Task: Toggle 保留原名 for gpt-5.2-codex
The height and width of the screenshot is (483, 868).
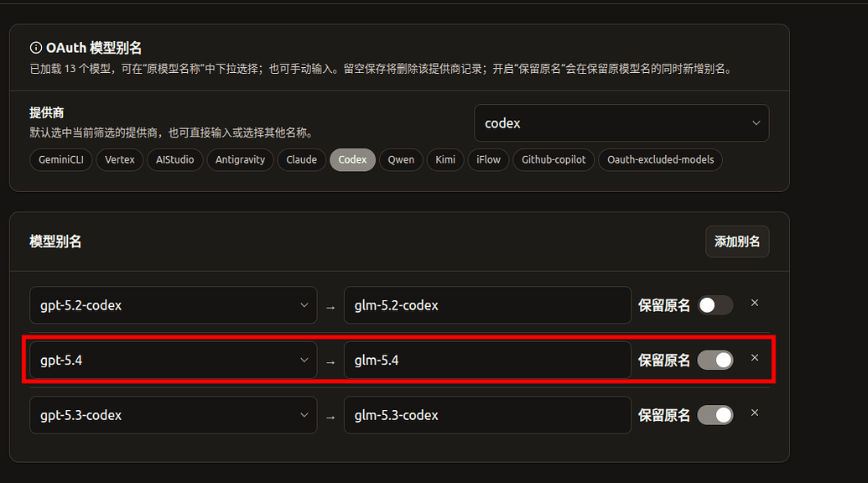Action: click(715, 305)
